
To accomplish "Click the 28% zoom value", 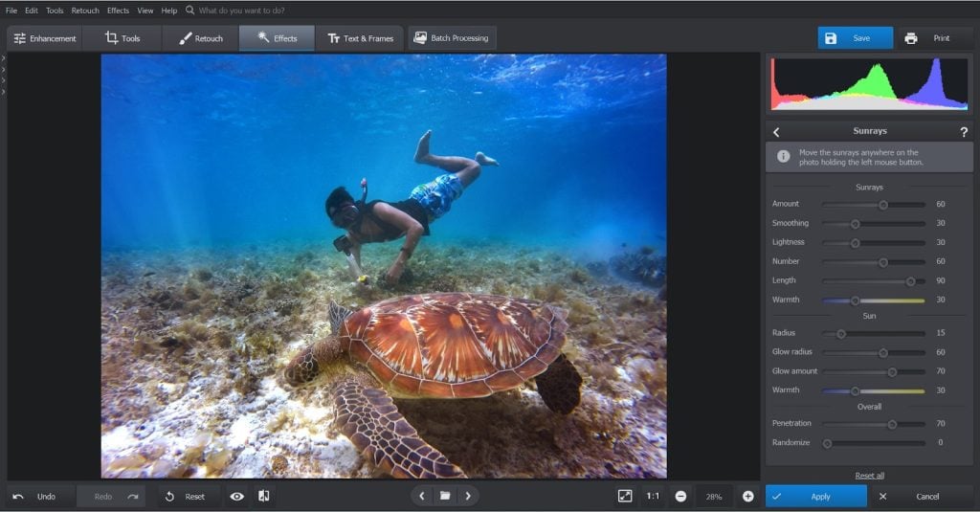I will click(x=714, y=497).
